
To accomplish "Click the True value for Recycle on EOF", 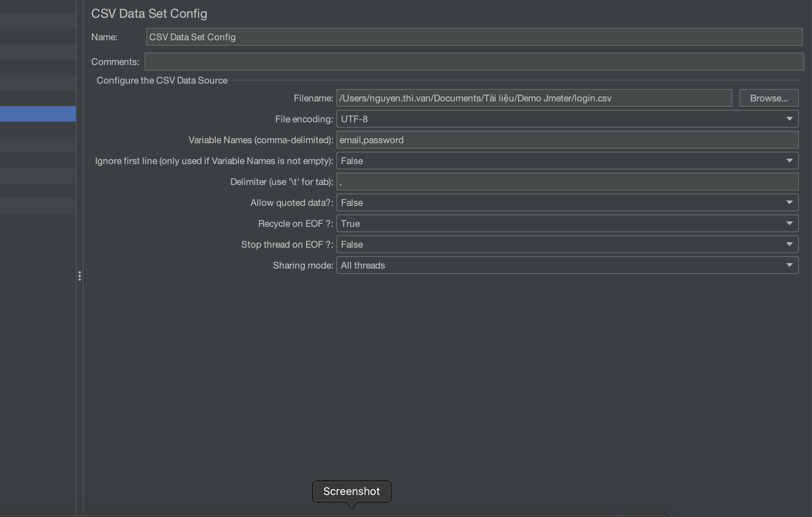I will point(350,224).
